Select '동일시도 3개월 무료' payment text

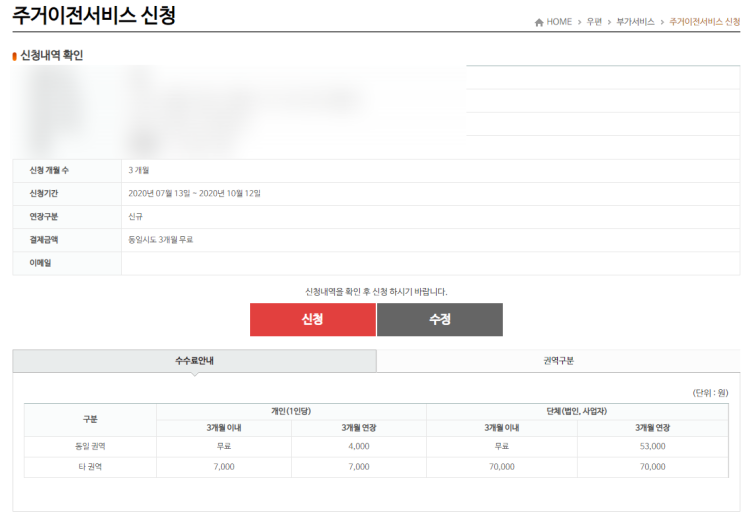pos(160,240)
